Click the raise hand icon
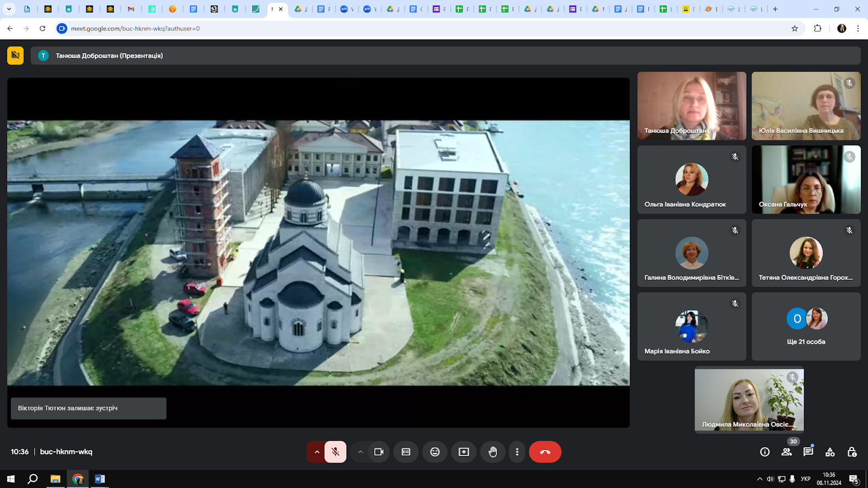This screenshot has width=868, height=488. click(x=493, y=452)
